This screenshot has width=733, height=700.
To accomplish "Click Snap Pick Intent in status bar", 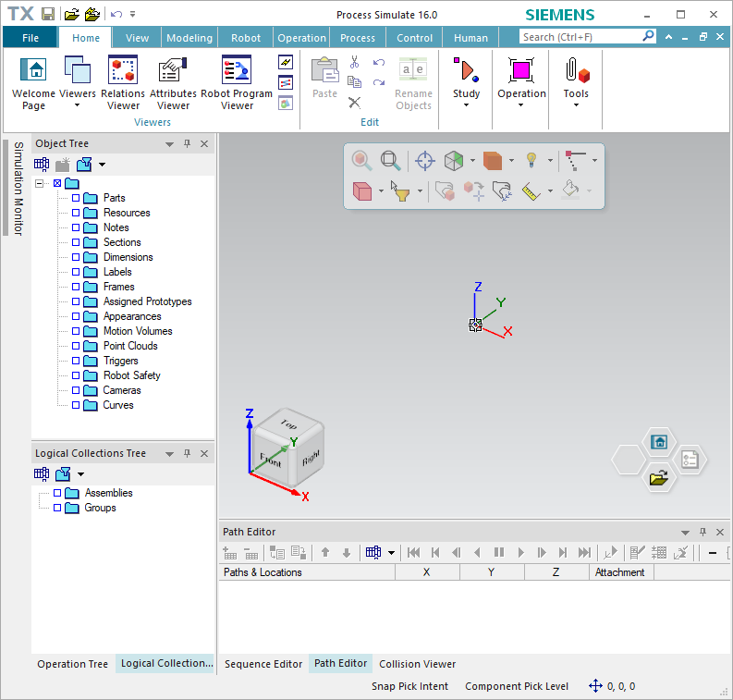I will tap(409, 686).
